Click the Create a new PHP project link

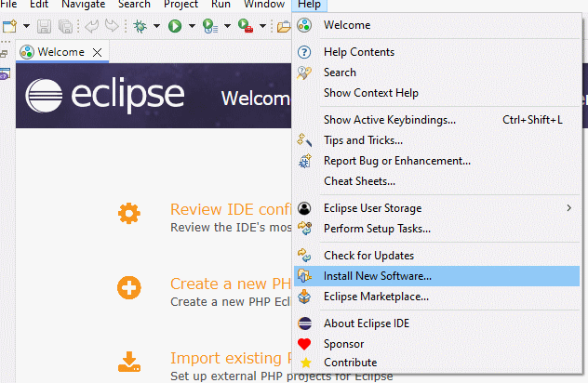pyautogui.click(x=231, y=284)
